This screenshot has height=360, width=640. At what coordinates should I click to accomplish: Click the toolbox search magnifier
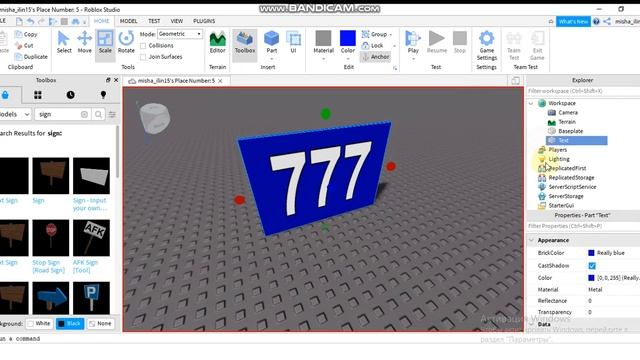(x=98, y=115)
